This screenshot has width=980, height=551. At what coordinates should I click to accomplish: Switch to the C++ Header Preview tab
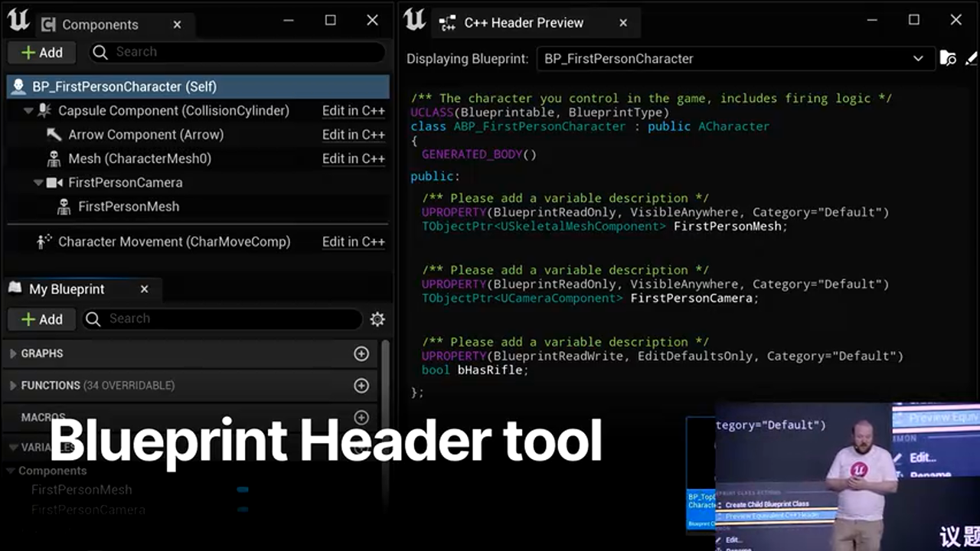coord(523,23)
